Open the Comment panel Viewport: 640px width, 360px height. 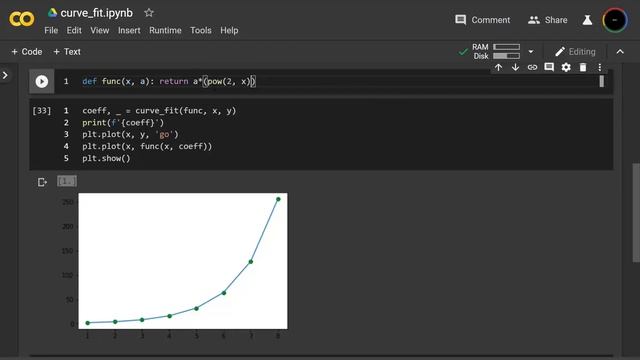click(x=482, y=20)
